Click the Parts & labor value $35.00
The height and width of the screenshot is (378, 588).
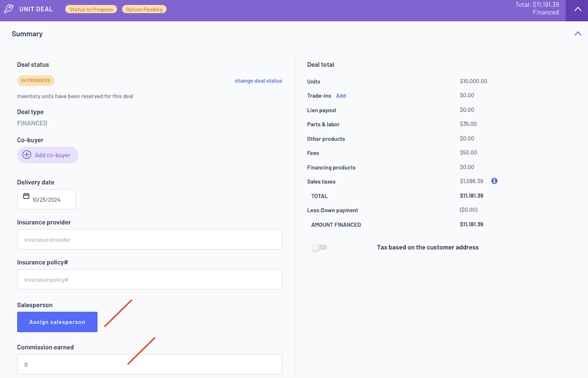pos(468,124)
